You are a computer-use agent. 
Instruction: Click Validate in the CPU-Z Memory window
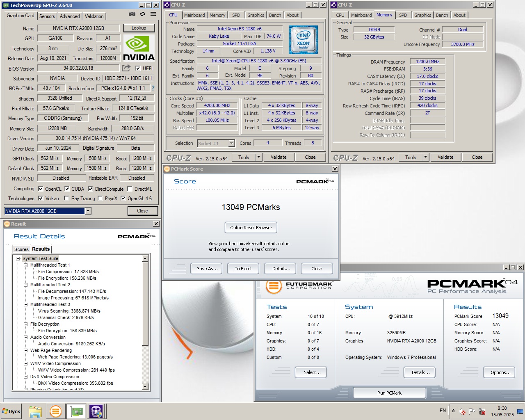coord(445,157)
